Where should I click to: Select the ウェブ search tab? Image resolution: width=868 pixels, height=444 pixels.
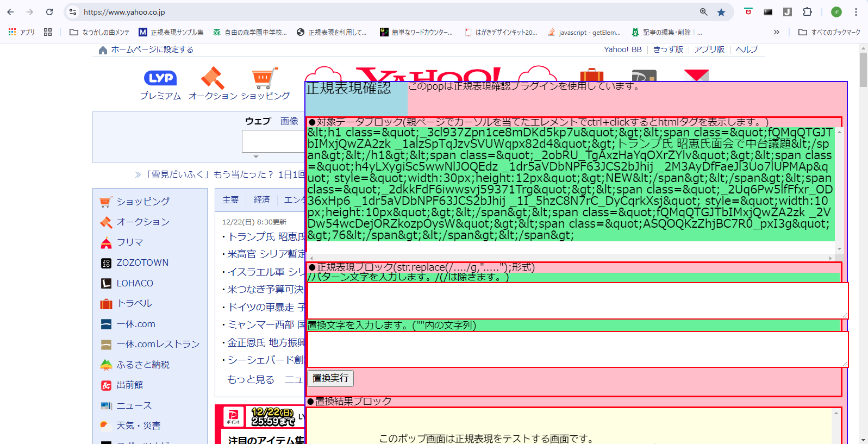(258, 121)
